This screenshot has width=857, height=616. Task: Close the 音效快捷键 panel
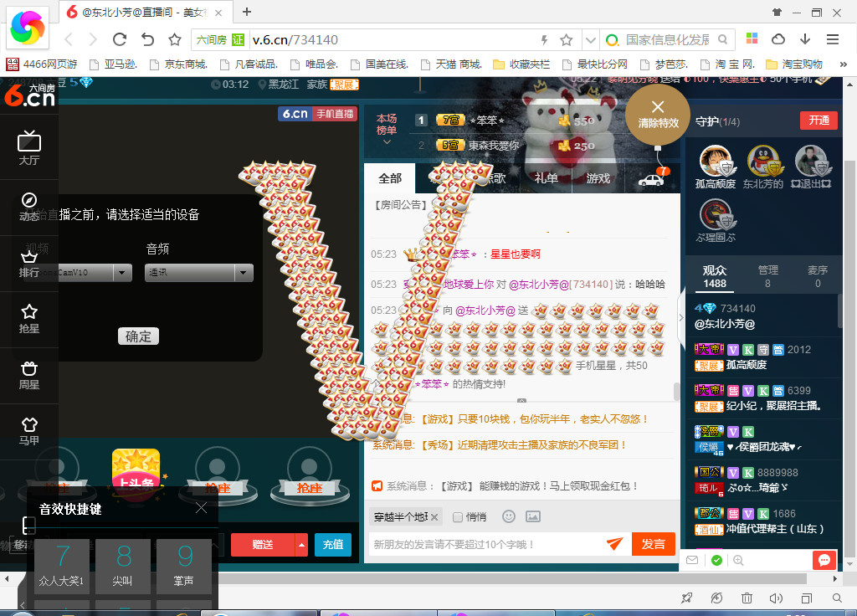[201, 508]
